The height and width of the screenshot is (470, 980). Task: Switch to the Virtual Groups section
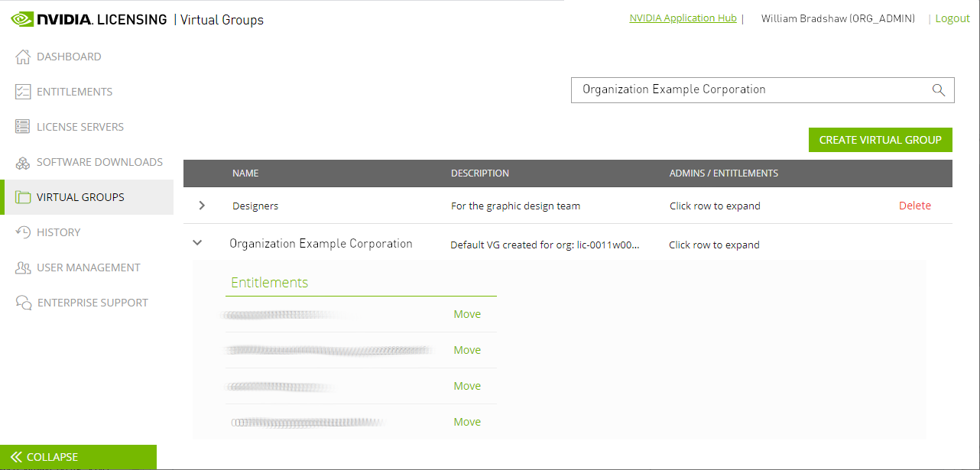[80, 196]
